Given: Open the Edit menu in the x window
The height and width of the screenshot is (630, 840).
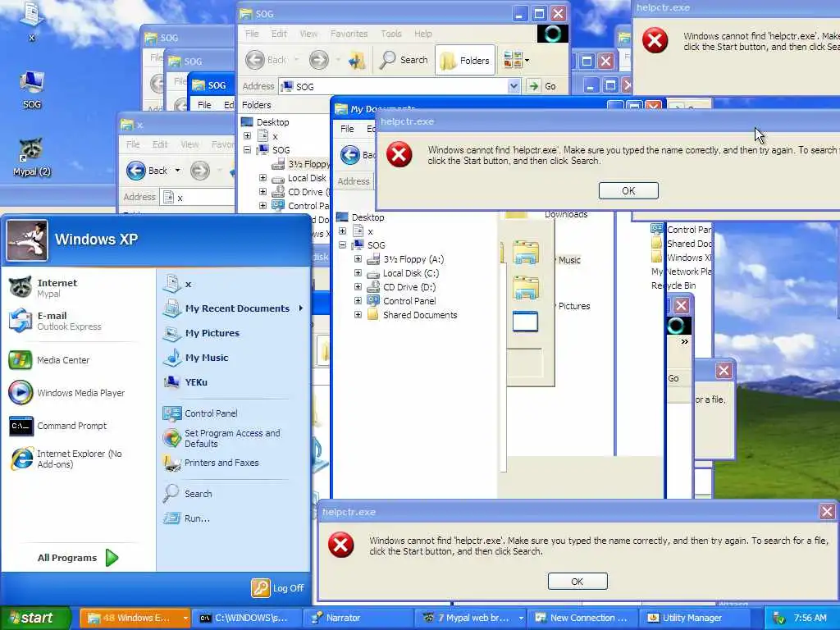Looking at the screenshot, I should pos(160,144).
